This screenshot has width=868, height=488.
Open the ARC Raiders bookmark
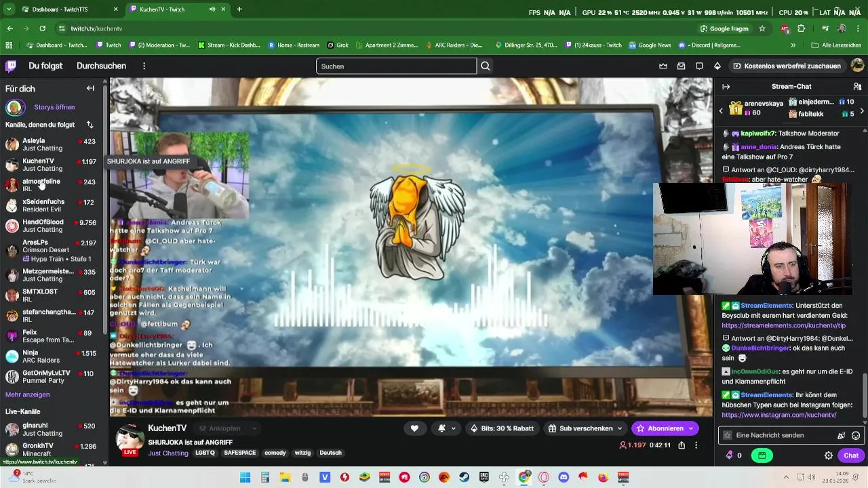pos(454,45)
